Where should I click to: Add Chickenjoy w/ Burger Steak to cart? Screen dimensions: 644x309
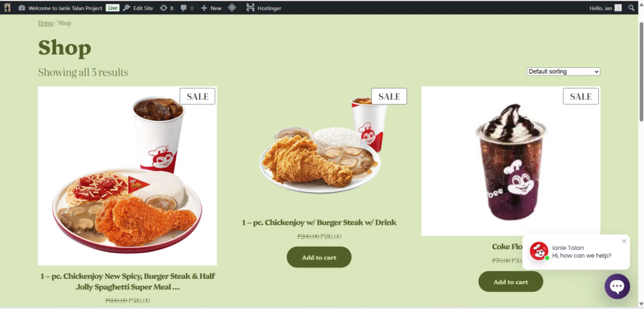coord(319,257)
